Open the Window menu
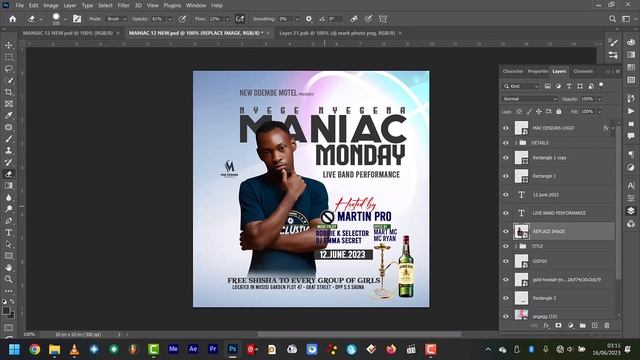Screen dimensions: 640x360 tap(196, 5)
